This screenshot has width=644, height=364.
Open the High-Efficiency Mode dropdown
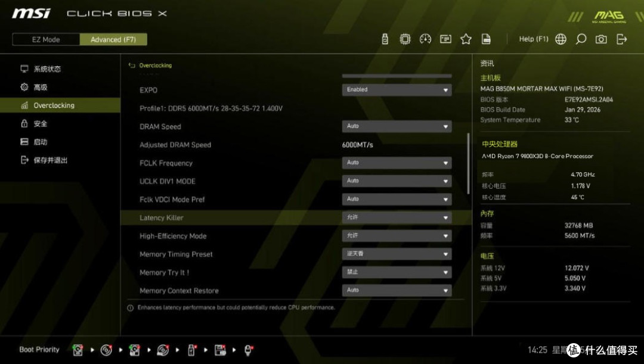[397, 236]
